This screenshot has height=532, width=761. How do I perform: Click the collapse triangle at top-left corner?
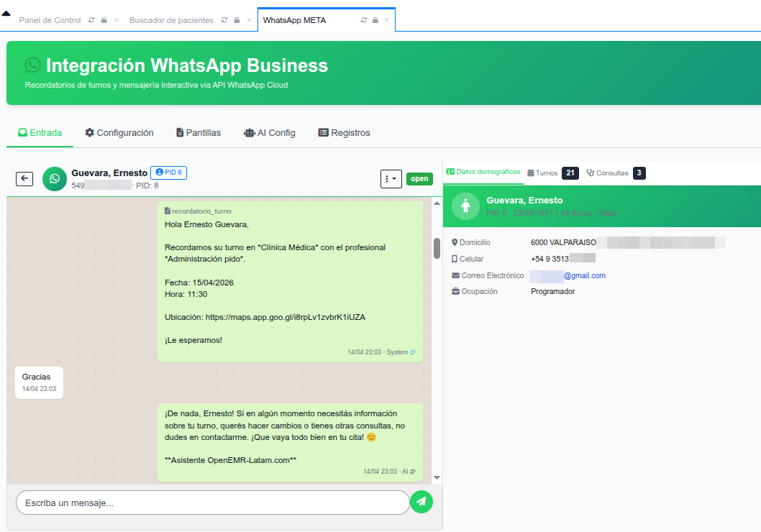(x=6, y=14)
